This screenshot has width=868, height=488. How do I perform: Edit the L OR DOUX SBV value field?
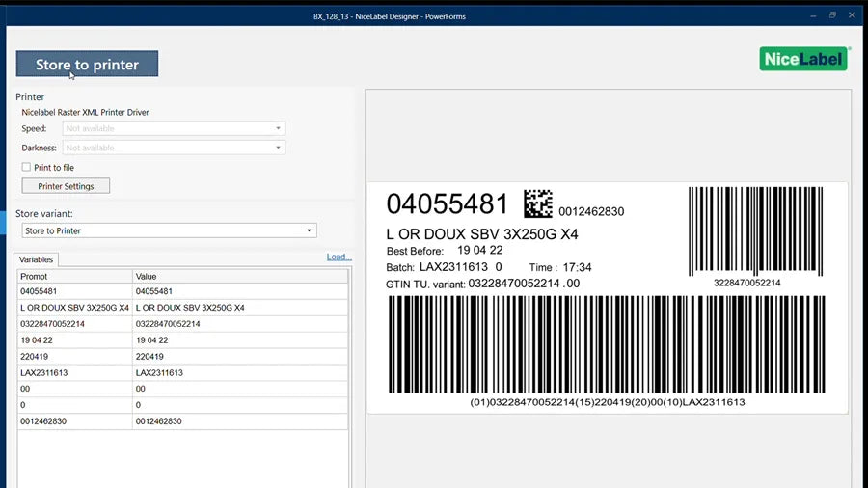point(240,308)
